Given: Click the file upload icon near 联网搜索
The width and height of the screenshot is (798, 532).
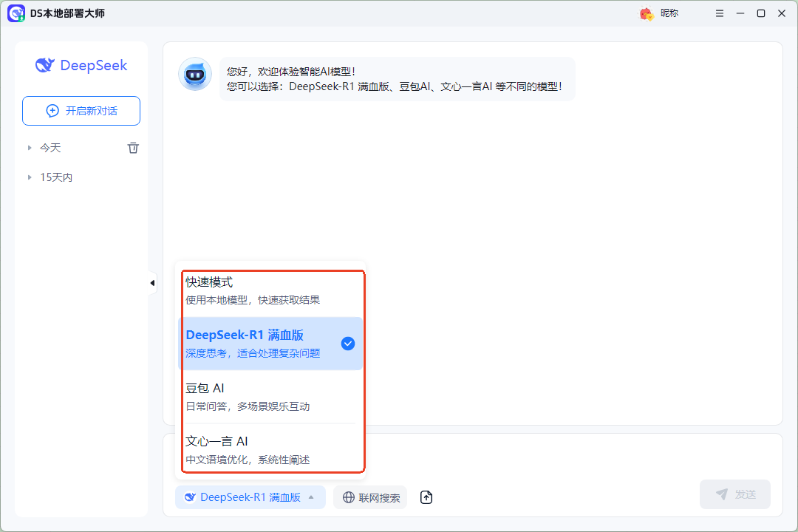Looking at the screenshot, I should pyautogui.click(x=426, y=497).
